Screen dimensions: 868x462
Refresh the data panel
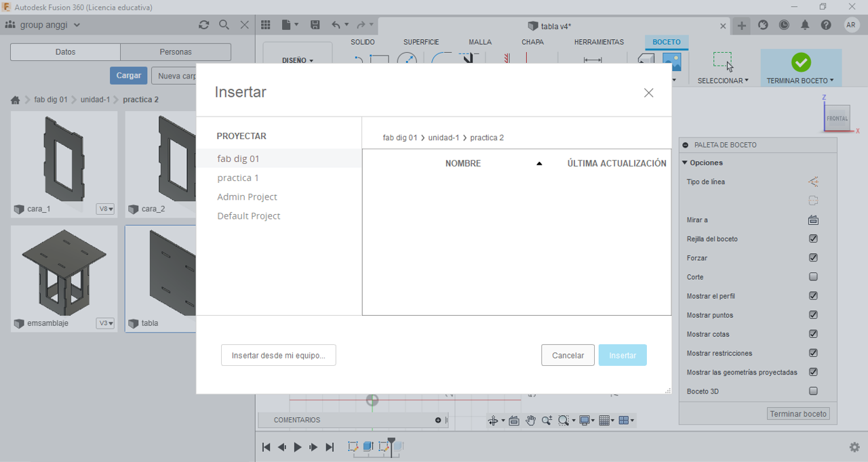coord(203,25)
